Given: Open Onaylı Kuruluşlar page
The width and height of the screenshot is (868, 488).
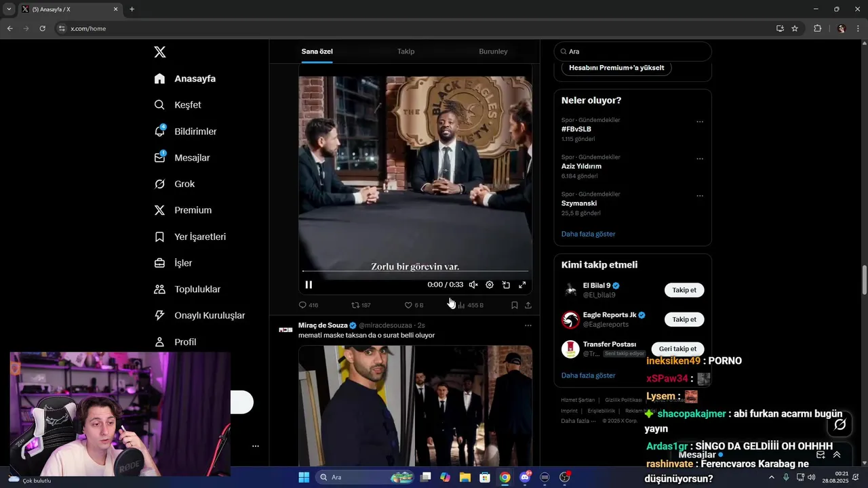Looking at the screenshot, I should point(200,316).
